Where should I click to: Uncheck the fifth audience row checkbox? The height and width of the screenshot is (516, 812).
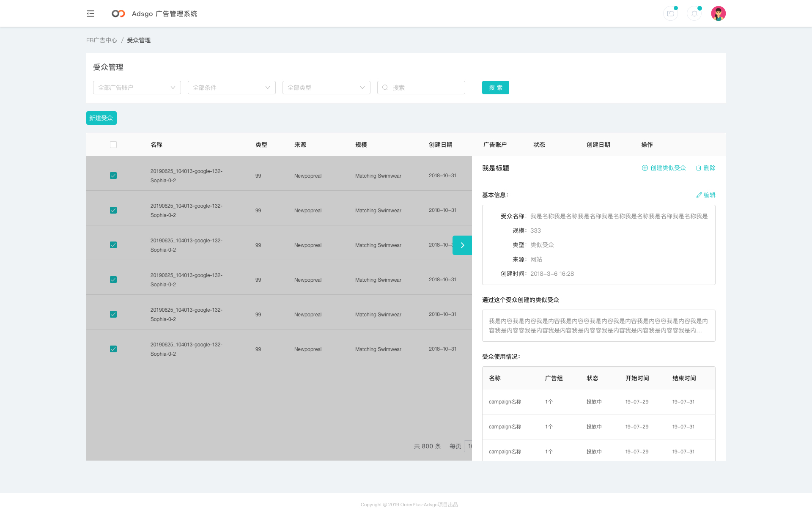click(x=113, y=314)
